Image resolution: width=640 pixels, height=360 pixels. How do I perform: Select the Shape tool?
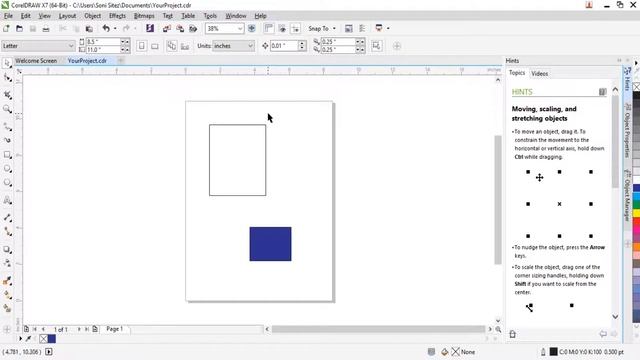pyautogui.click(x=7, y=78)
